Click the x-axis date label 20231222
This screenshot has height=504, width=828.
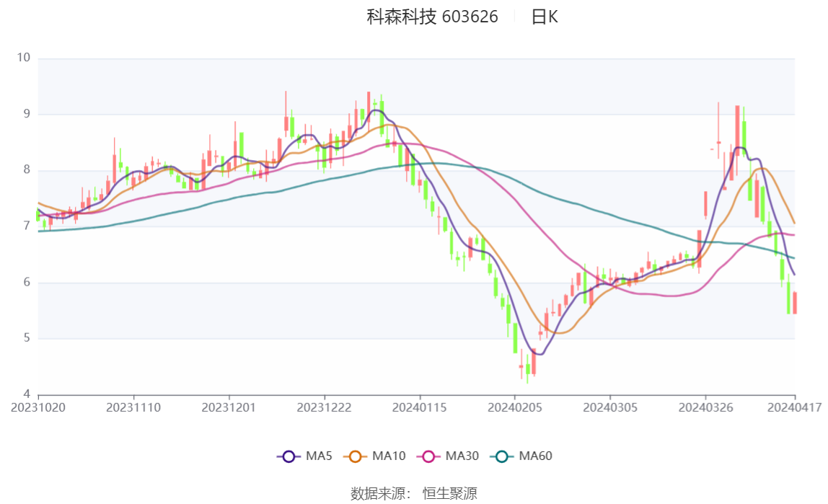point(325,408)
